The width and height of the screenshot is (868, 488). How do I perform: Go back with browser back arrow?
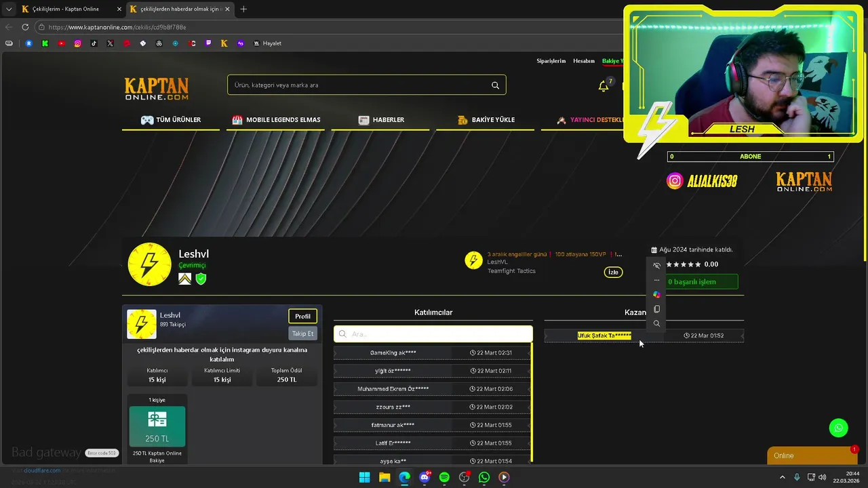9,27
